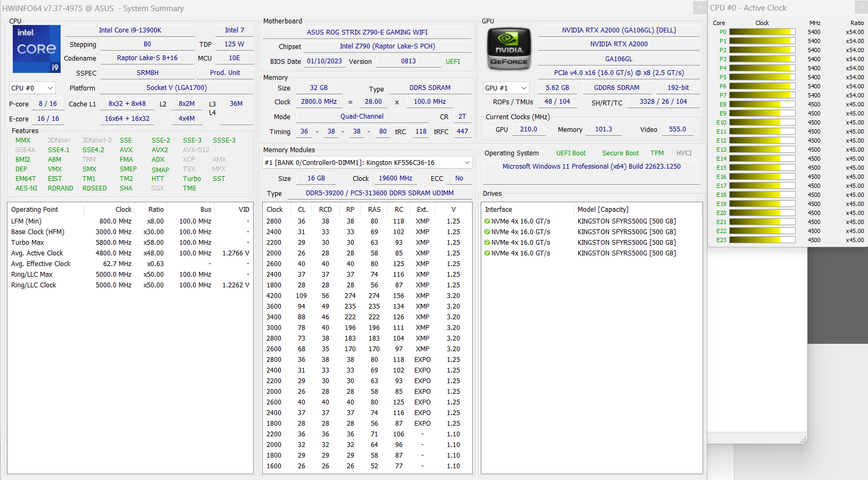Click the Turbo feature label
The height and width of the screenshot is (480, 868).
coord(192,179)
